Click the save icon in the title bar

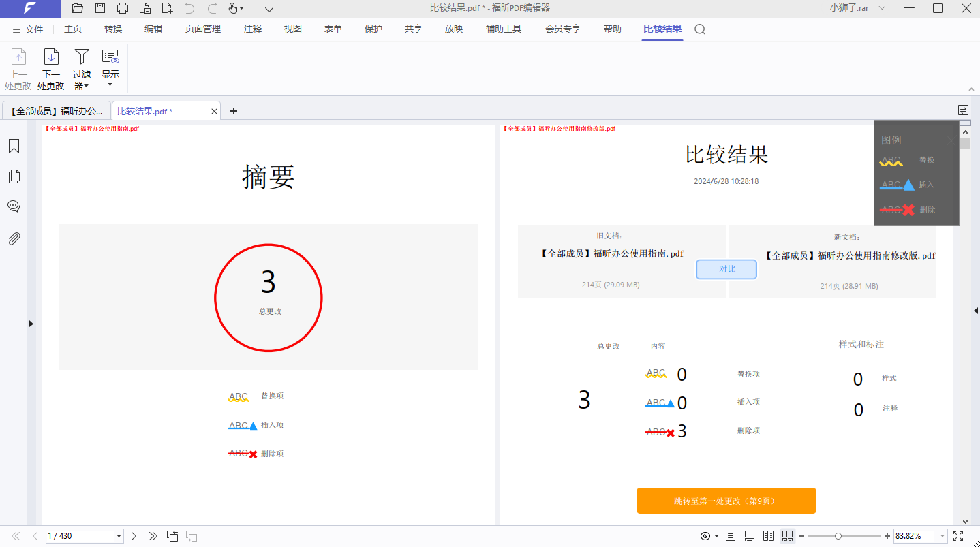pyautogui.click(x=100, y=8)
